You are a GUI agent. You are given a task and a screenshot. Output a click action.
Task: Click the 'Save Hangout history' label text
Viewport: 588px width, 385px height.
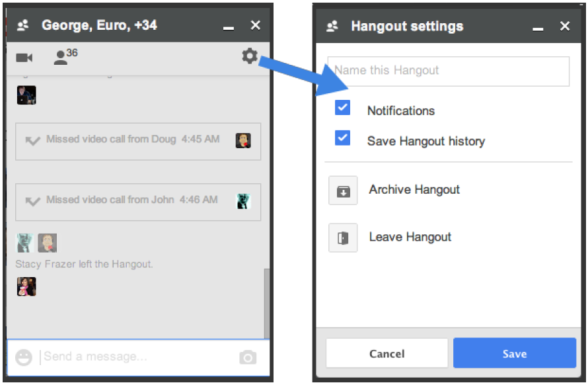tap(426, 141)
